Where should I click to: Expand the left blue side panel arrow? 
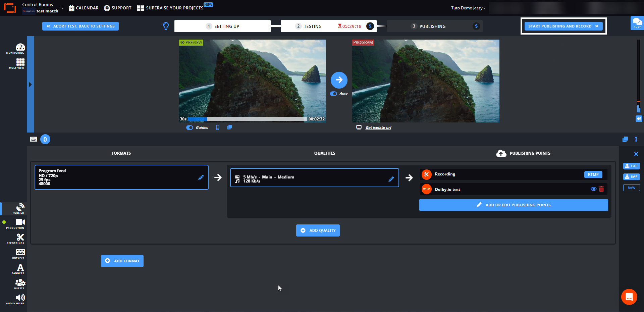[30, 85]
